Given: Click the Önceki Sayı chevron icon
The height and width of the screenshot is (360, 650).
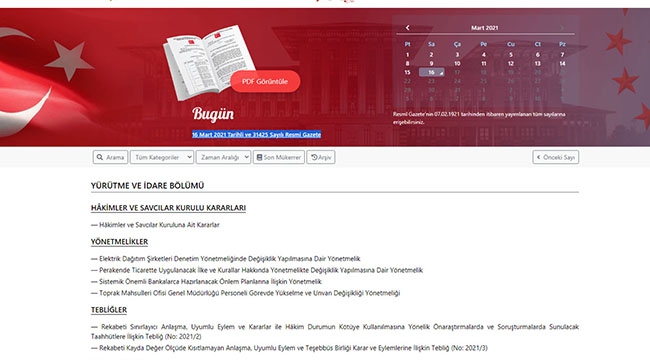Looking at the screenshot, I should [538, 157].
